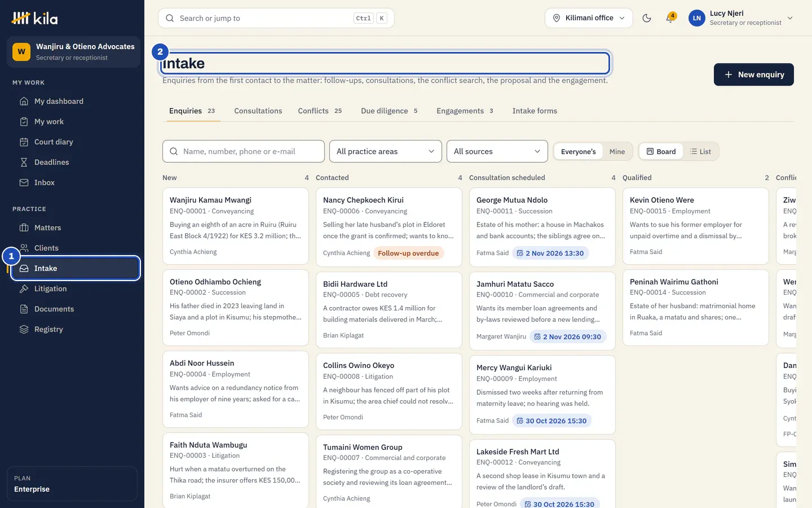The image size is (812, 508).
Task: Toggle dark mode moon icon
Action: pyautogui.click(x=647, y=18)
